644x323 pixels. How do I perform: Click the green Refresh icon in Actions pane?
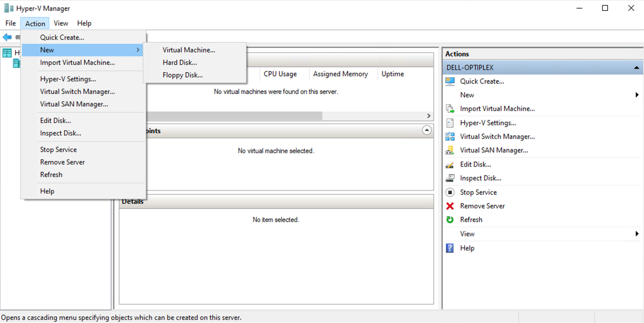[450, 220]
